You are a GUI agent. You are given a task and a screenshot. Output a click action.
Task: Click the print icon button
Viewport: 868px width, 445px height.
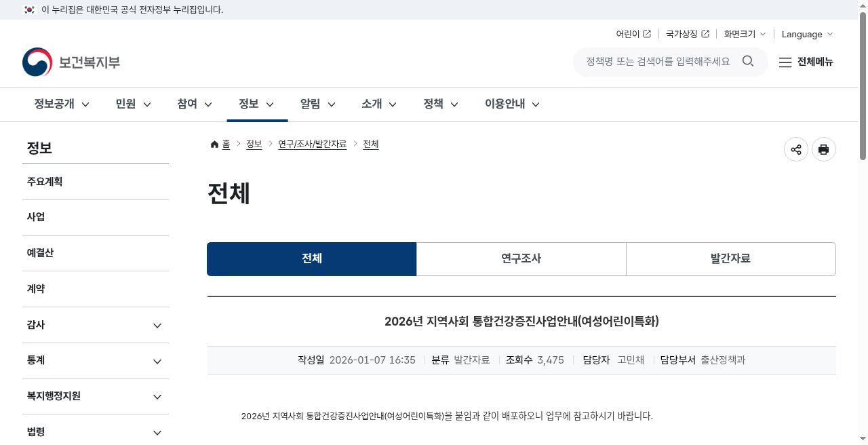824,149
